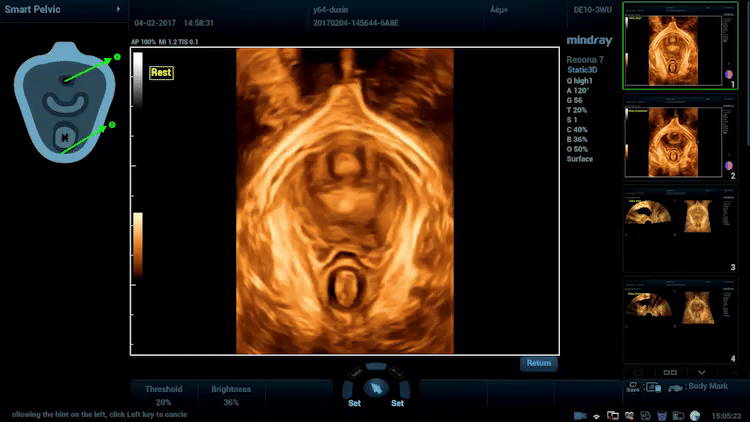
Task: Select the Threshold 20% control
Action: click(x=163, y=395)
